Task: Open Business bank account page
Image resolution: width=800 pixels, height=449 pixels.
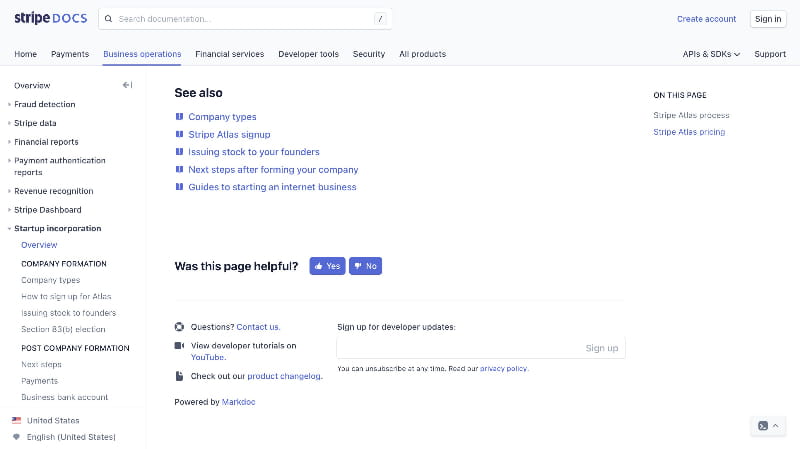Action: click(x=65, y=397)
